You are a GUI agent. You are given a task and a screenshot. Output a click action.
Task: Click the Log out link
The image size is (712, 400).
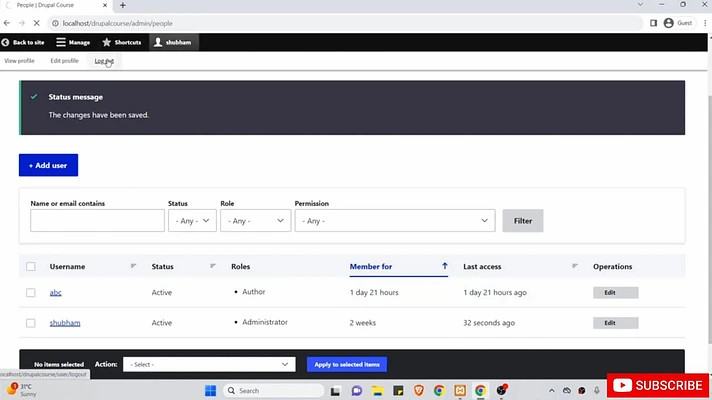[104, 61]
